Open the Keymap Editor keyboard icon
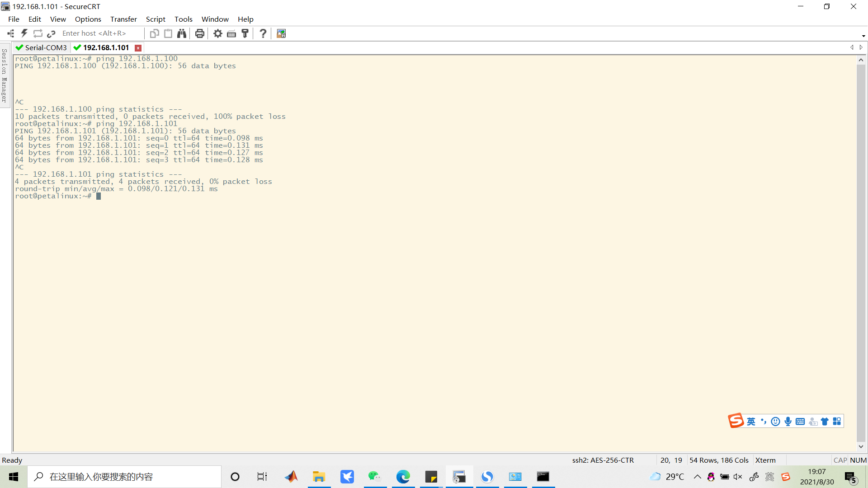Screen dimensions: 868x488 point(231,33)
